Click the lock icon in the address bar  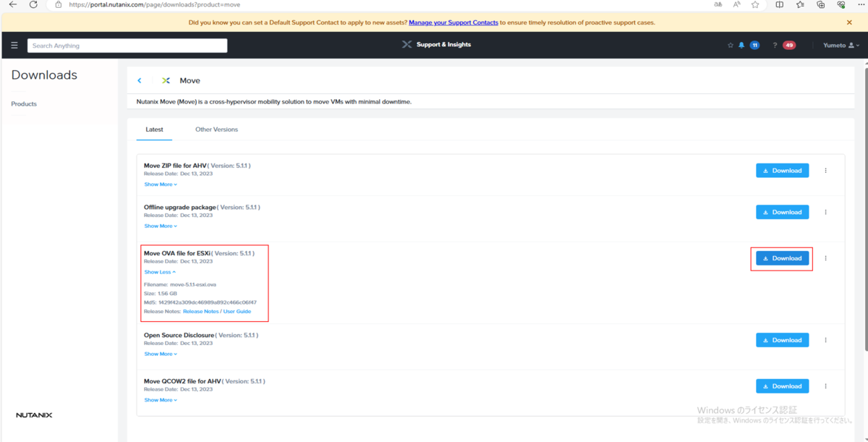(x=59, y=4)
